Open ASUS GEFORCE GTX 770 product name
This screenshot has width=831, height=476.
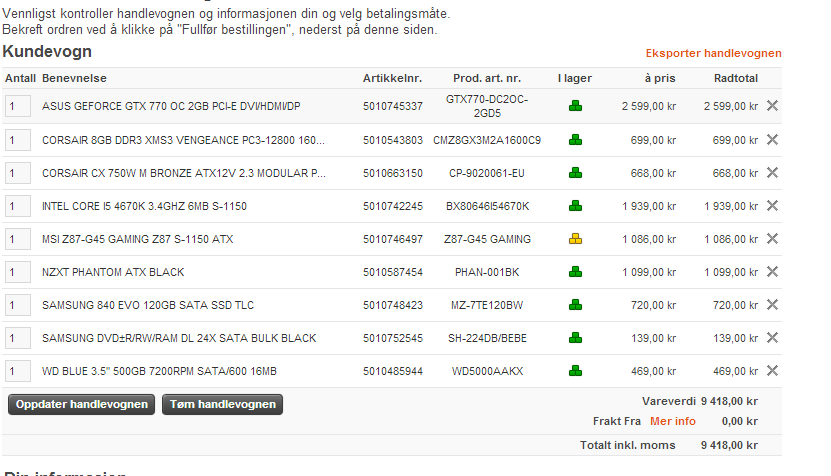click(x=171, y=106)
